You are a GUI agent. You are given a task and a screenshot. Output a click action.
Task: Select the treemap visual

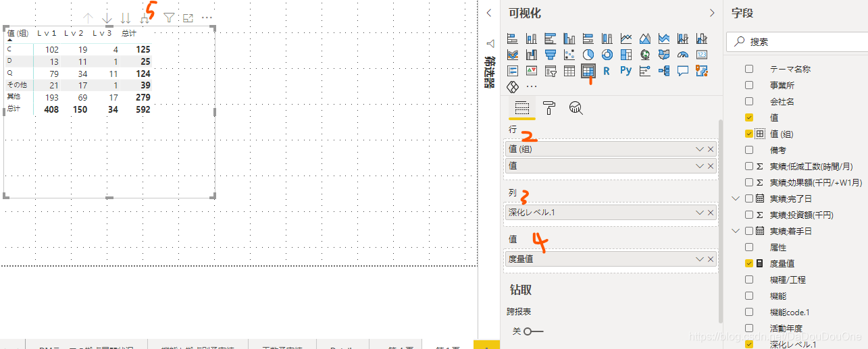[x=626, y=55]
